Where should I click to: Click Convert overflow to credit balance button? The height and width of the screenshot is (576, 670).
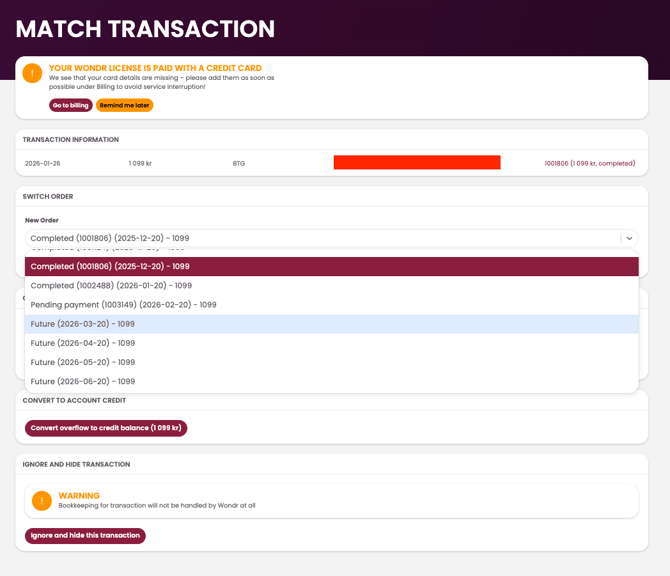tap(106, 428)
